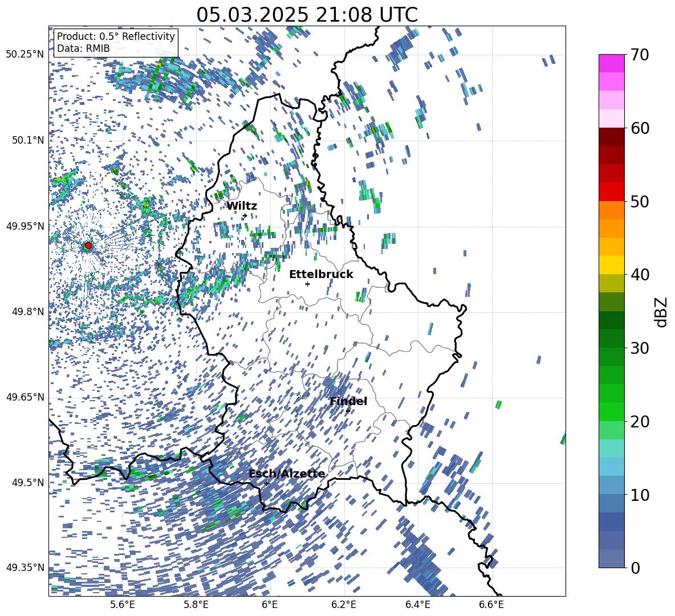The height and width of the screenshot is (616, 675).
Task: Click the bright red 50 dBZ colorbar segment
Action: pos(611,192)
